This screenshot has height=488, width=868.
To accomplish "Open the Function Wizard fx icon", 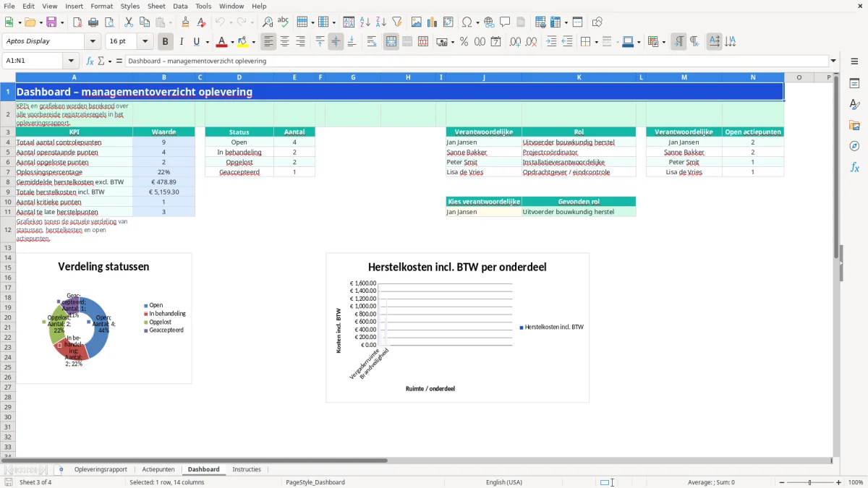I will pos(90,61).
